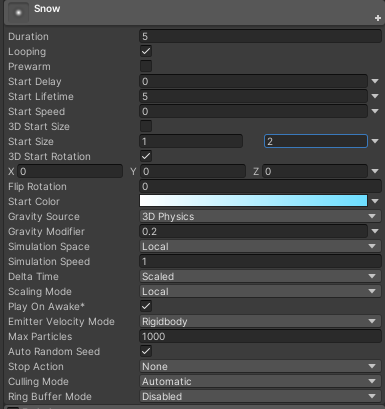Click the Flip Rotation input field
Screen dimensions: 385x409
coord(260,186)
